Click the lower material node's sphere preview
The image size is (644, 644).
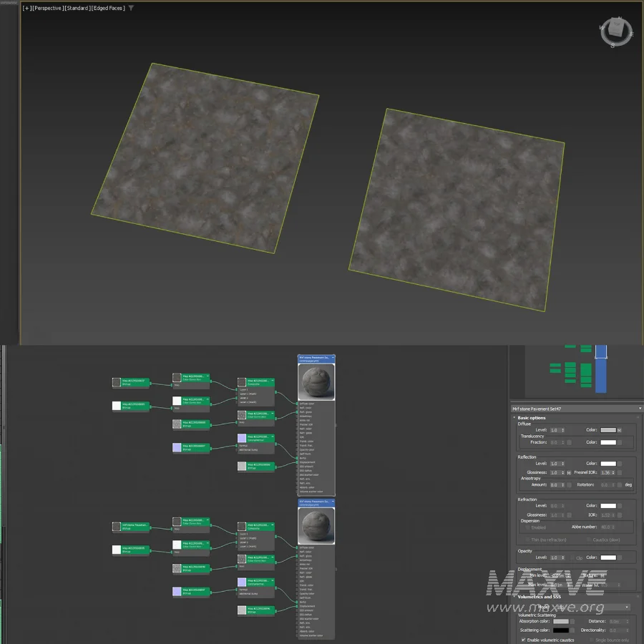pyautogui.click(x=316, y=526)
